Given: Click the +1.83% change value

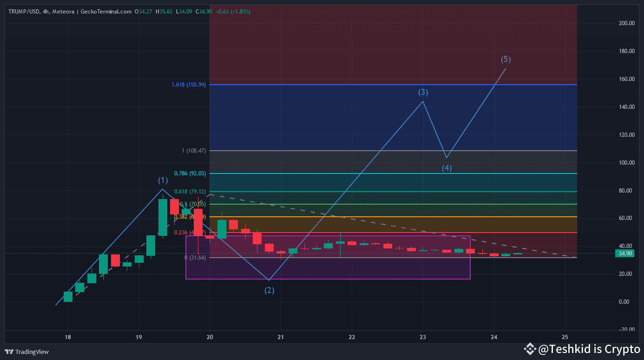Looking at the screenshot, I should click(x=241, y=11).
